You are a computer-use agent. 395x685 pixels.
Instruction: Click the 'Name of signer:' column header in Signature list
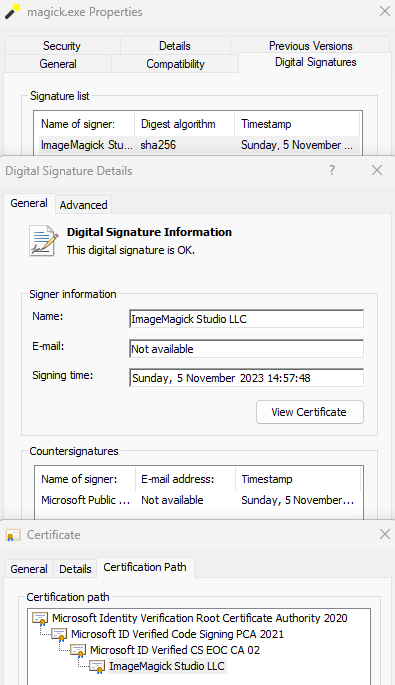pyautogui.click(x=84, y=124)
